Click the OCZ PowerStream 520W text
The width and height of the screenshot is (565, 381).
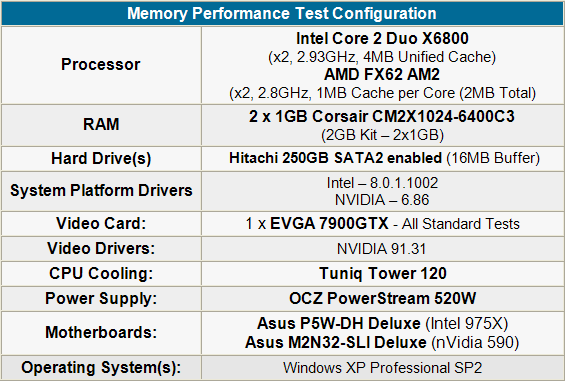click(x=382, y=298)
